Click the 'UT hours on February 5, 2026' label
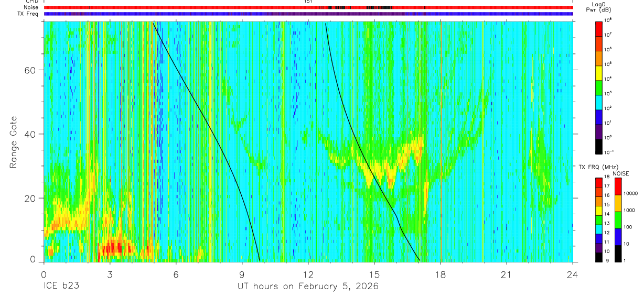This screenshot has height=297, width=644. click(x=308, y=287)
